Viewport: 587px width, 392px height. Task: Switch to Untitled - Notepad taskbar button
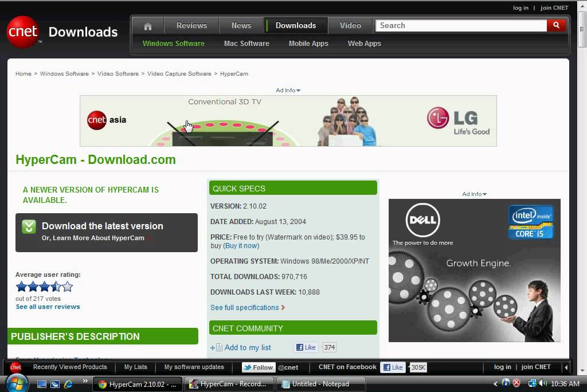(x=320, y=384)
